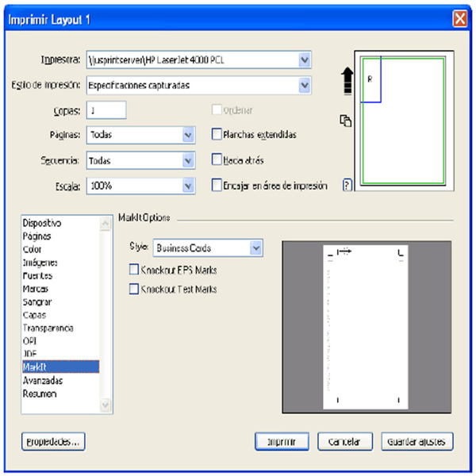Click the MarkIt marks preview image
The width and height of the screenshot is (476, 476).
367,327
